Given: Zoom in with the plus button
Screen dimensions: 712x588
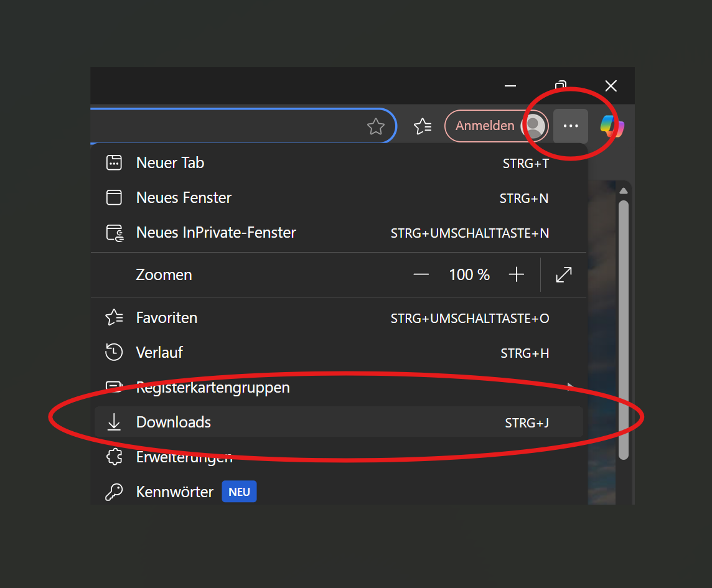Looking at the screenshot, I should (x=517, y=274).
